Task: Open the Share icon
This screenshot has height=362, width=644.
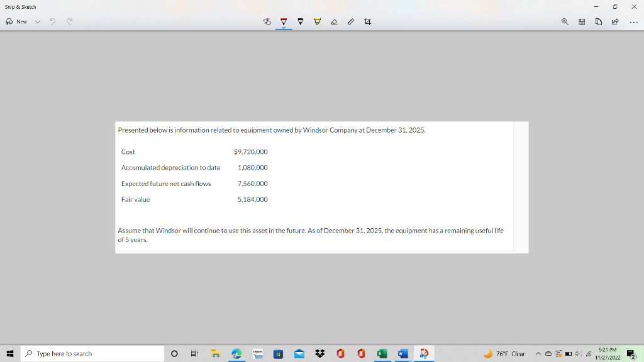Action: point(615,22)
